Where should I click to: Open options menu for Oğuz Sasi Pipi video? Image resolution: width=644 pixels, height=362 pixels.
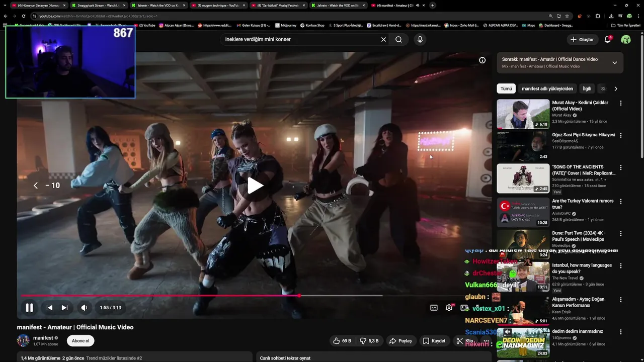coord(620,135)
